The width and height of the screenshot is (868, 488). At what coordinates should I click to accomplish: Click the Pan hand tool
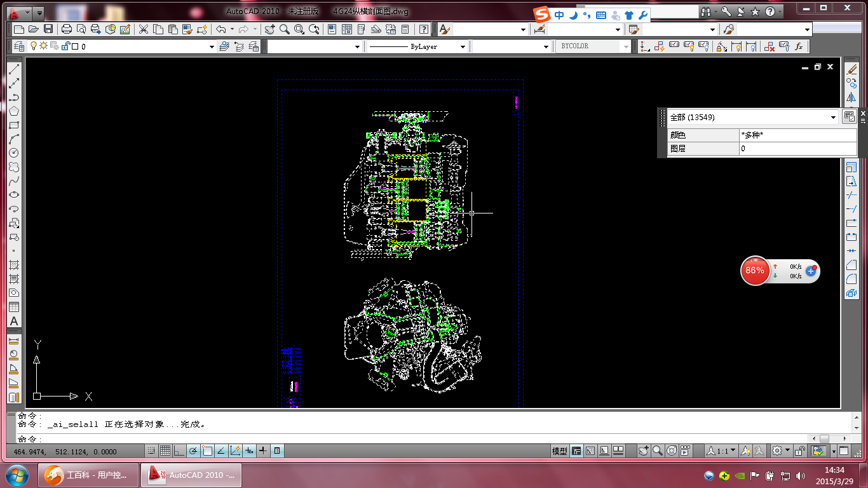click(x=270, y=29)
